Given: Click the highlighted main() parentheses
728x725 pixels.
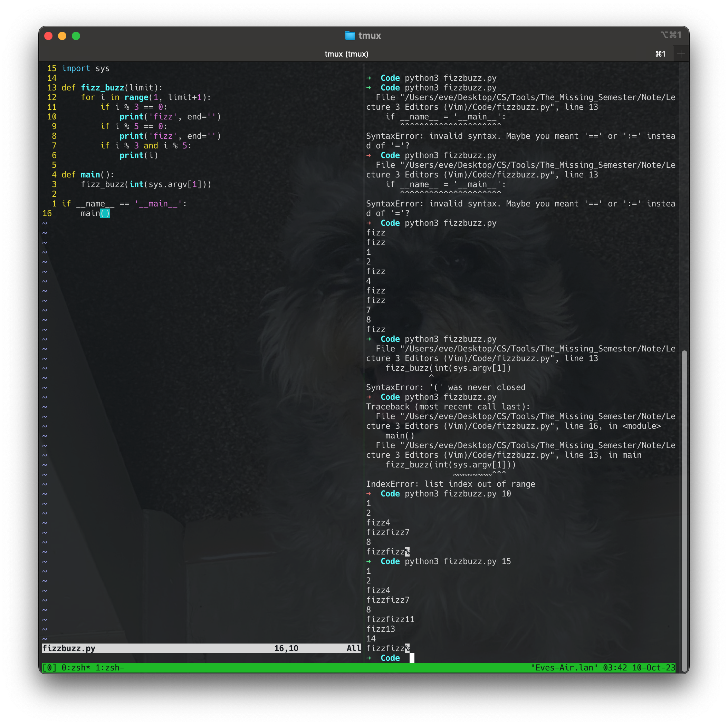Looking at the screenshot, I should click(105, 214).
